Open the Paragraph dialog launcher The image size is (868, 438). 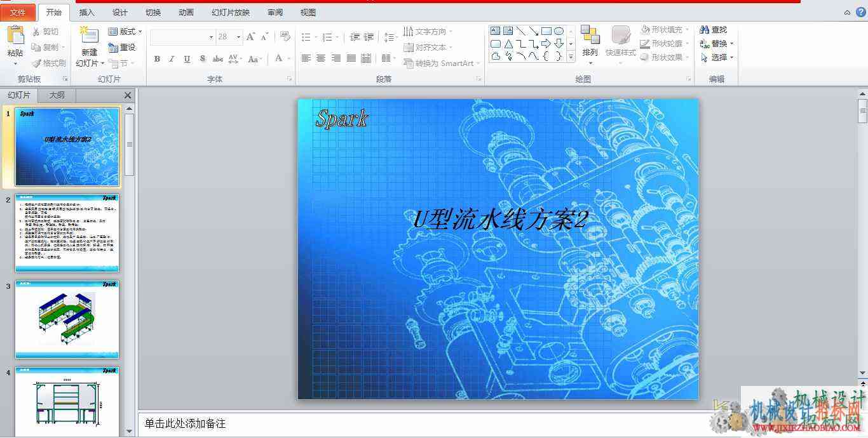click(x=479, y=79)
